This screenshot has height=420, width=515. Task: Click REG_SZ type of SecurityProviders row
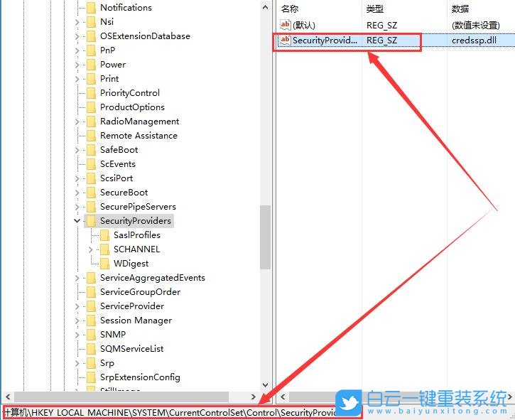381,41
